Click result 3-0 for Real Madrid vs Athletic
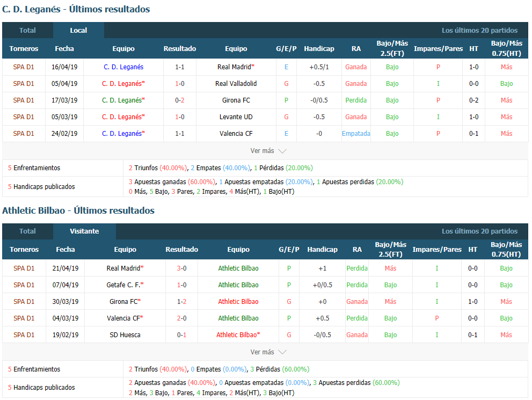Screen dimensions: 532x400 click(181, 268)
